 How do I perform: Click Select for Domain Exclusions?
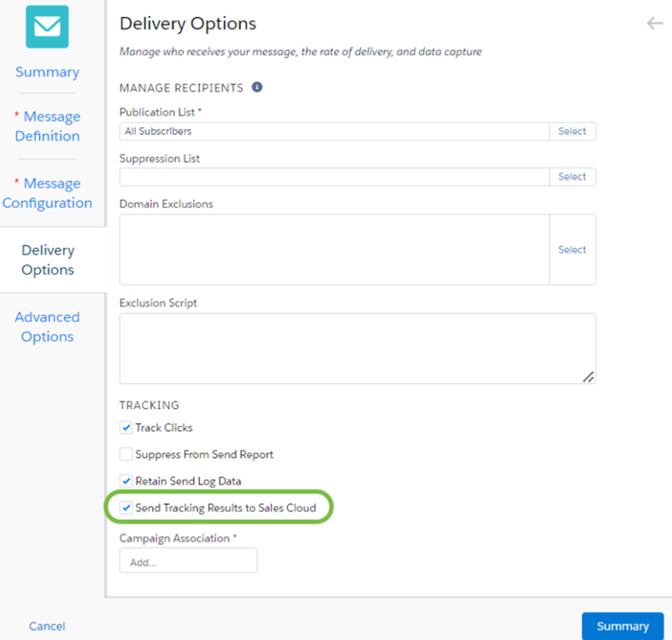point(572,250)
